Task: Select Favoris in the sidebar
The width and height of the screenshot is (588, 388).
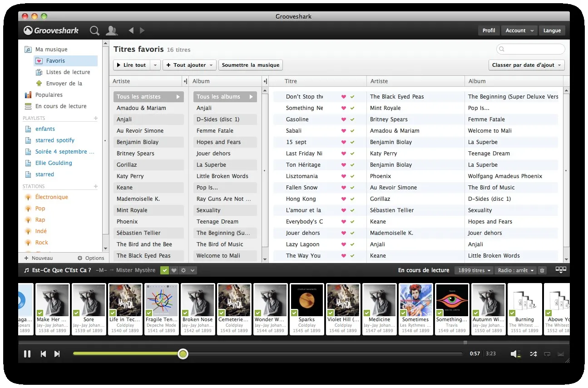Action: click(x=66, y=61)
